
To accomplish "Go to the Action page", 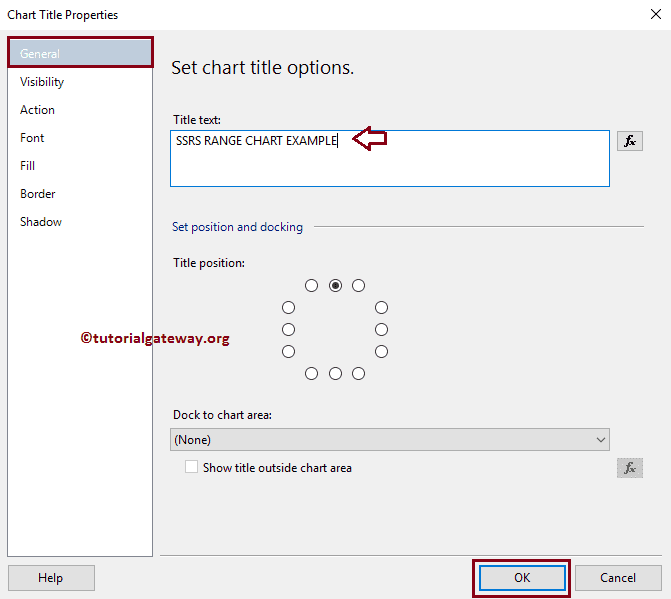I will (x=38, y=110).
